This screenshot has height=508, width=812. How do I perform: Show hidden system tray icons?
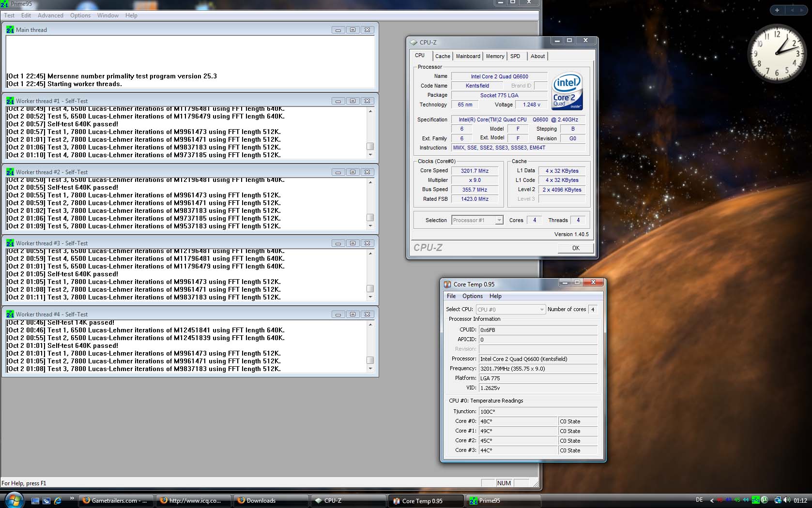click(x=712, y=501)
